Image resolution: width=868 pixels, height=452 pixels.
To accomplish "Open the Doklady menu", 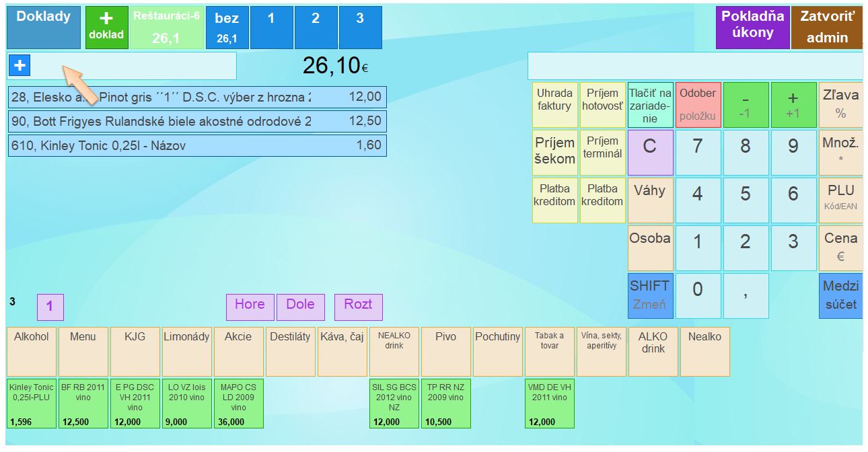I will point(43,28).
